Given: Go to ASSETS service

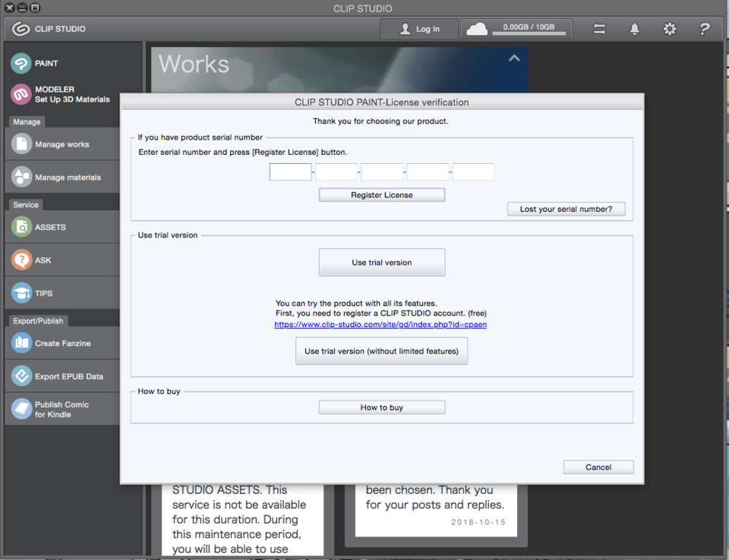Looking at the screenshot, I should click(62, 227).
